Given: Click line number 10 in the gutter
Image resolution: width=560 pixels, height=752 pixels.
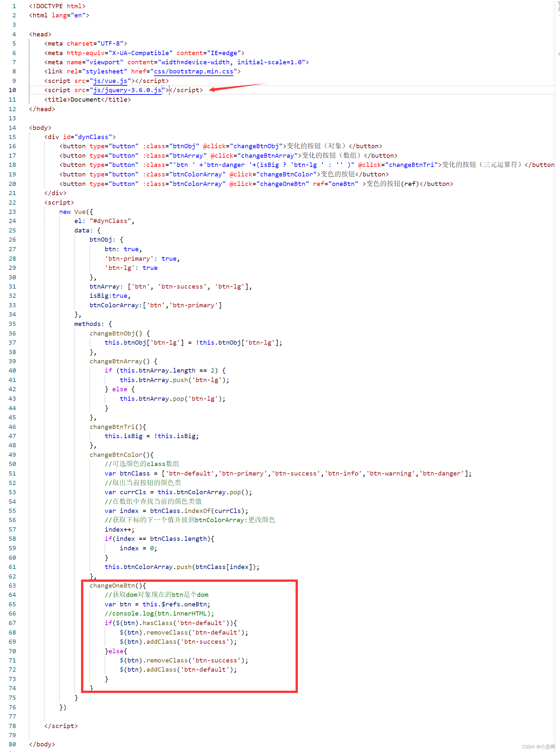Looking at the screenshot, I should (x=12, y=90).
